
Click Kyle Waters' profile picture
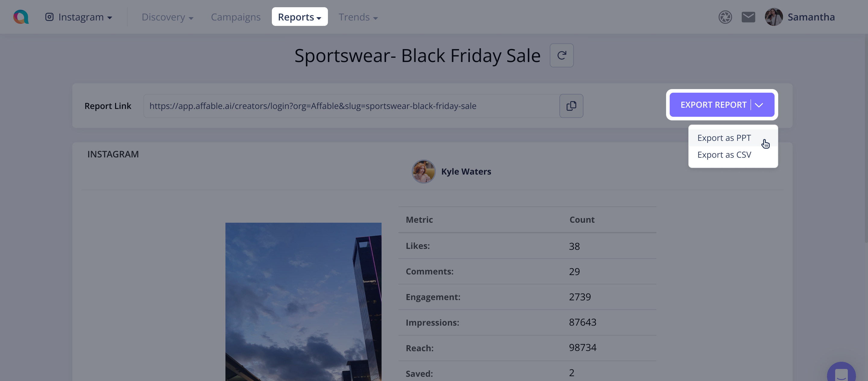click(x=423, y=171)
